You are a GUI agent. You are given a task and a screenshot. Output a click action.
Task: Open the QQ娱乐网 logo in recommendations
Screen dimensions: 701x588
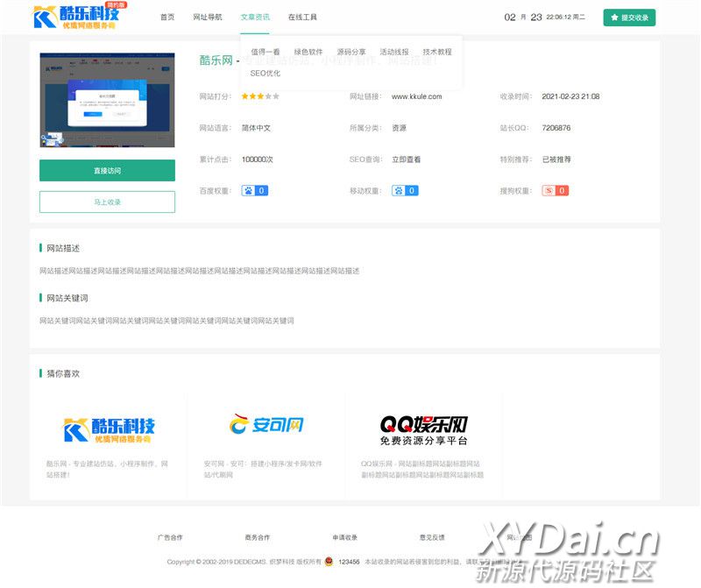click(423, 429)
